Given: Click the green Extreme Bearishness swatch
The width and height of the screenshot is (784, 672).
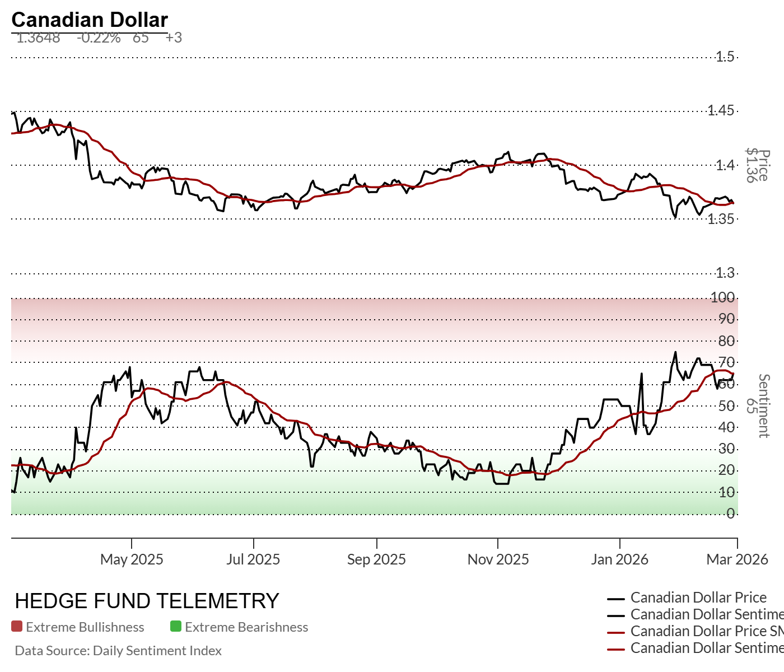Looking at the screenshot, I should click(176, 627).
